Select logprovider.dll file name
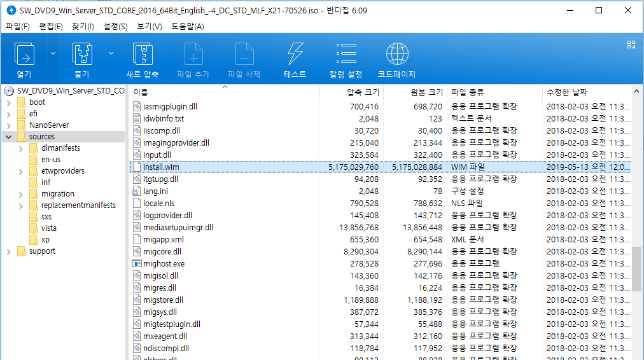The width and height of the screenshot is (644, 360). click(167, 216)
